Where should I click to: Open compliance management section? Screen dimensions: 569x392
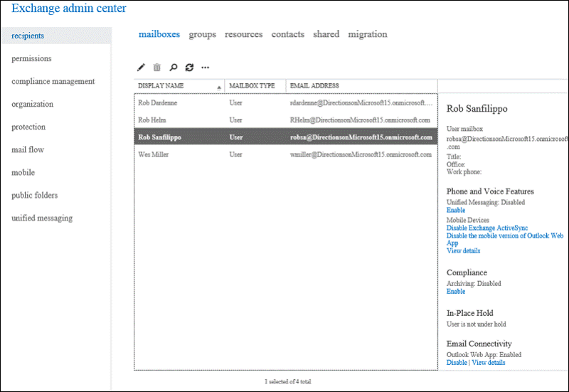(x=53, y=81)
